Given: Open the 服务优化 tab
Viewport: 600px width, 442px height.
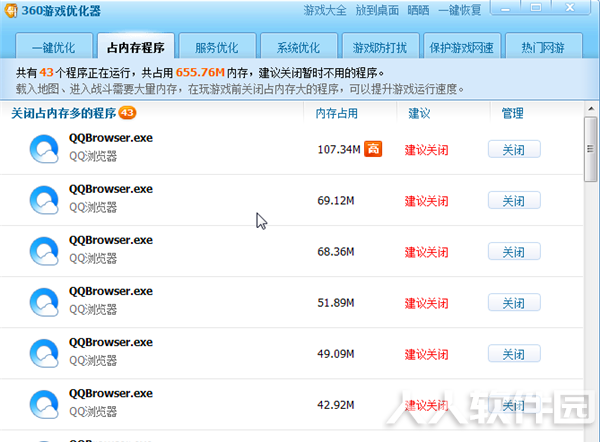Looking at the screenshot, I should [217, 46].
